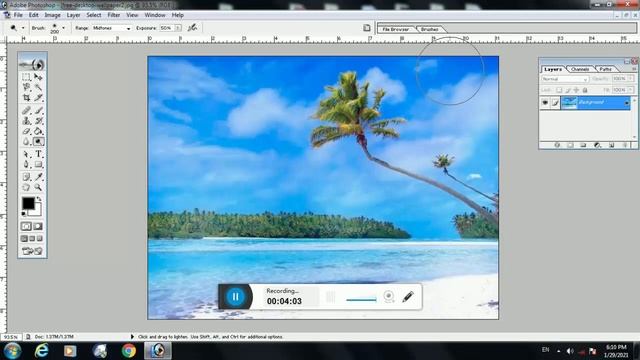Select the Zoom tool
This screenshot has width=640, height=360.
[38, 187]
